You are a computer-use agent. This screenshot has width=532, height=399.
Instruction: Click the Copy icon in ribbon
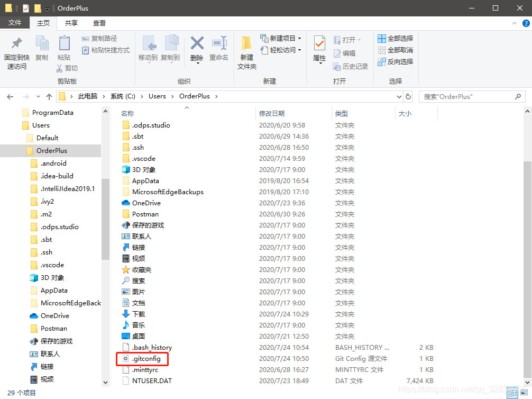42,43
